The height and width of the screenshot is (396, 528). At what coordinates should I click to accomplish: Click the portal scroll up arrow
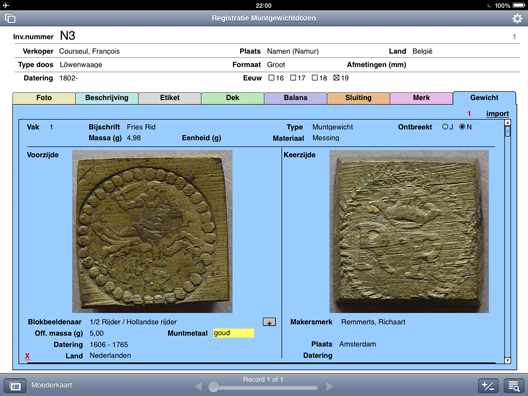tap(507, 123)
